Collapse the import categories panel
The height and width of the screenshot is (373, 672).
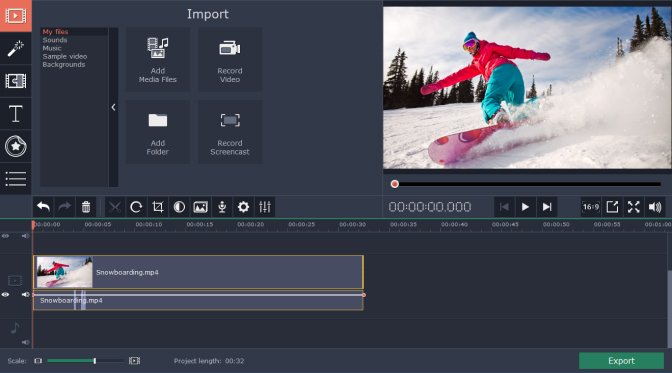coord(113,107)
